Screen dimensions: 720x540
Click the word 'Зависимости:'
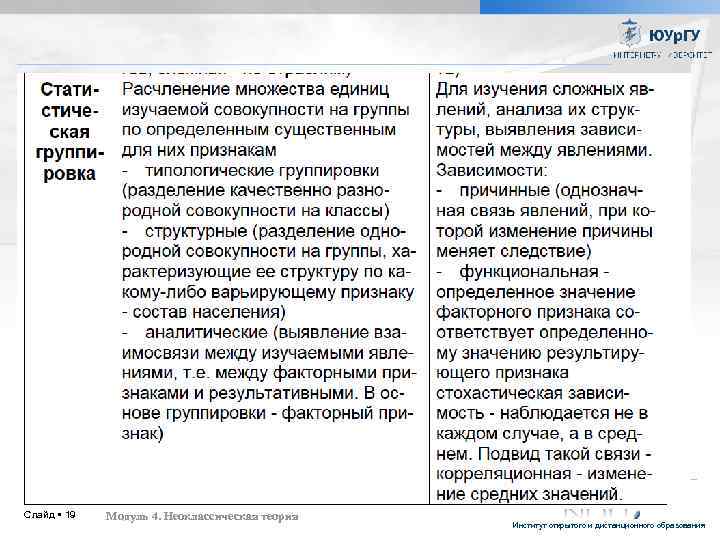[x=492, y=170]
